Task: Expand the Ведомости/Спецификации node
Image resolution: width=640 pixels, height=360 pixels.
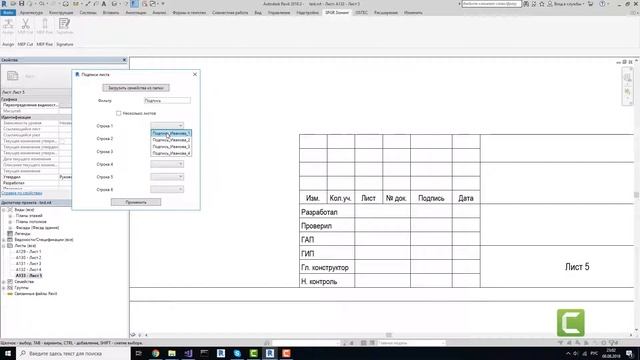Action: pyautogui.click(x=4, y=240)
